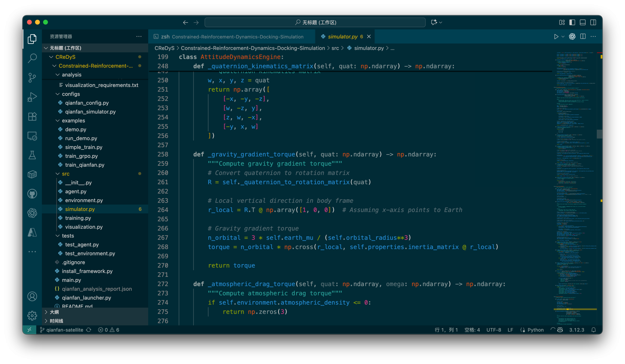Toggle the primary sidebar visibility

(572, 22)
